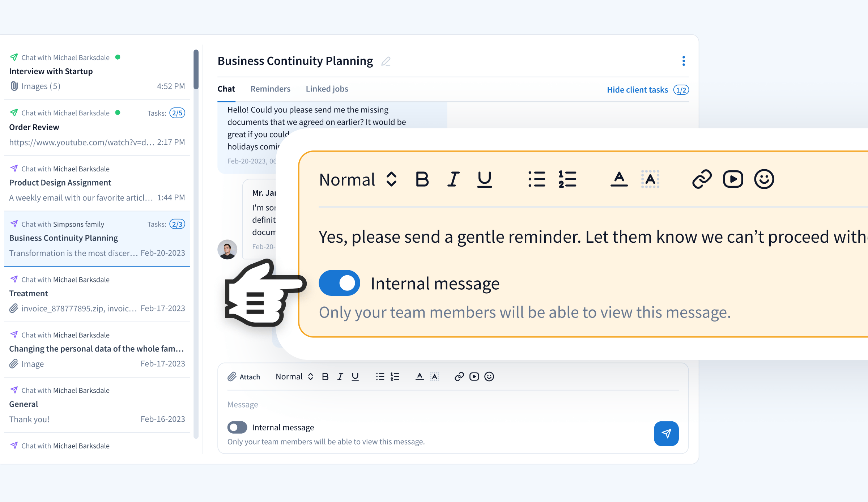Click the Attach paperclip button

pos(244,377)
